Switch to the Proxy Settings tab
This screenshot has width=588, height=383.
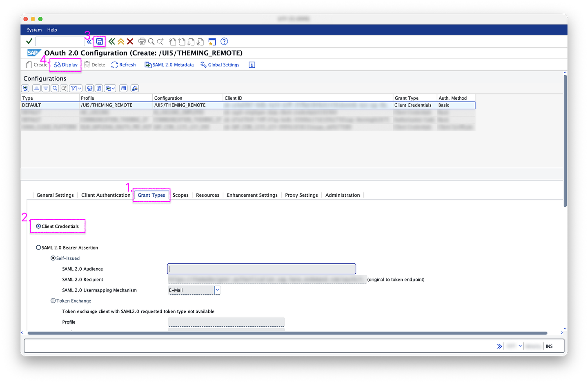click(301, 195)
